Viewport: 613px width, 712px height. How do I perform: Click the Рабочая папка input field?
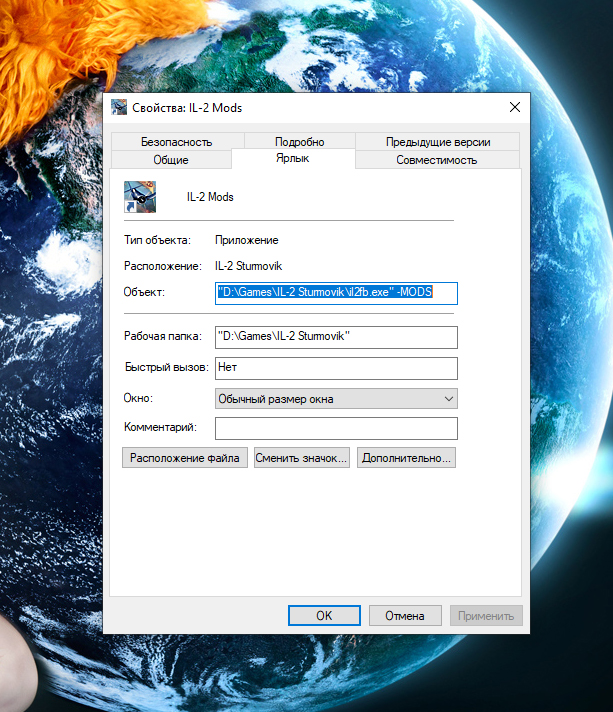pos(336,337)
